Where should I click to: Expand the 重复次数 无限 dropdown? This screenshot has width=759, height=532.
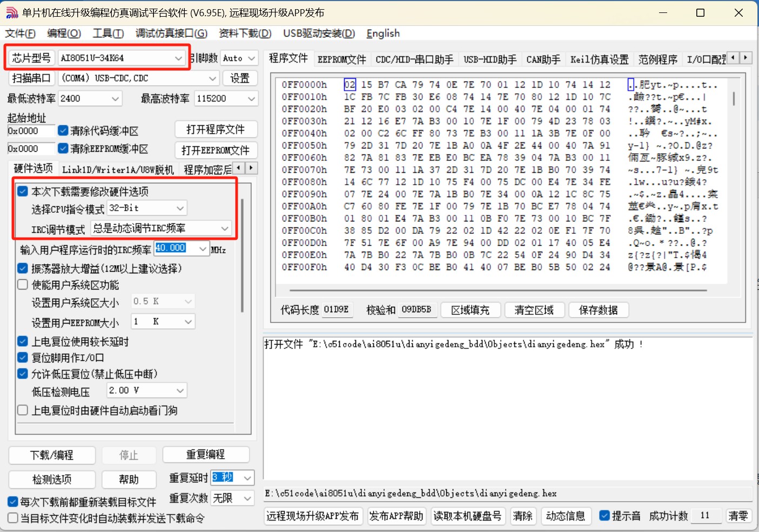[247, 498]
